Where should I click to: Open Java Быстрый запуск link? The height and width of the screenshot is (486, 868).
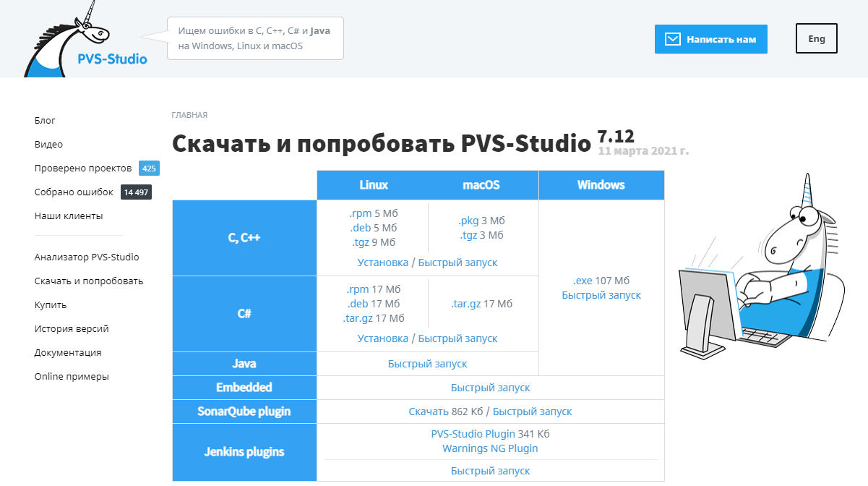pyautogui.click(x=428, y=364)
